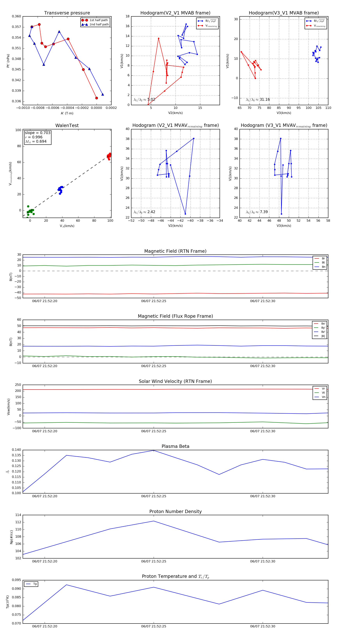Click the 'Magnetic Field (RTN Frame)' title
The width and height of the screenshot is (351, 644).
175,251
